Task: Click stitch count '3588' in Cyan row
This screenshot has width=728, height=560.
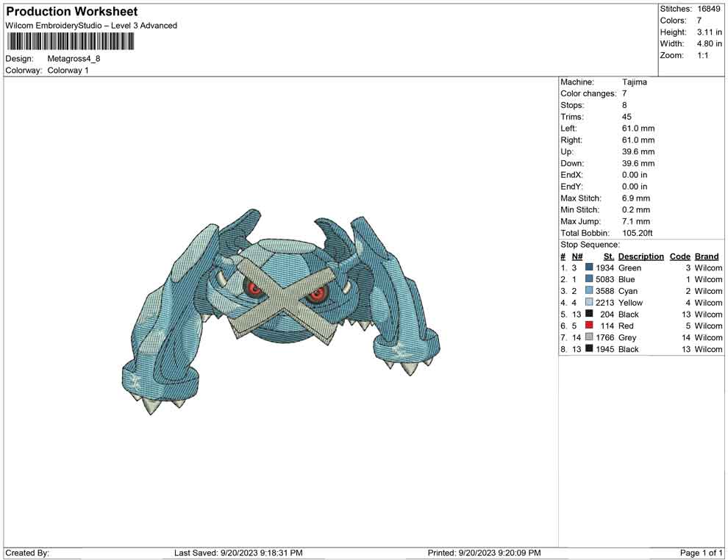Action: pos(605,291)
